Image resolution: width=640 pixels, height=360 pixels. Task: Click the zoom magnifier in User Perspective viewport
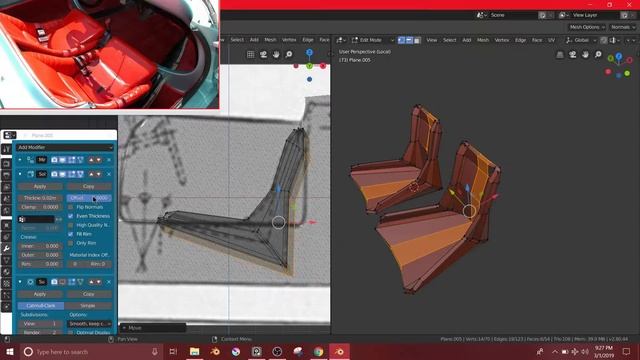click(x=598, y=55)
